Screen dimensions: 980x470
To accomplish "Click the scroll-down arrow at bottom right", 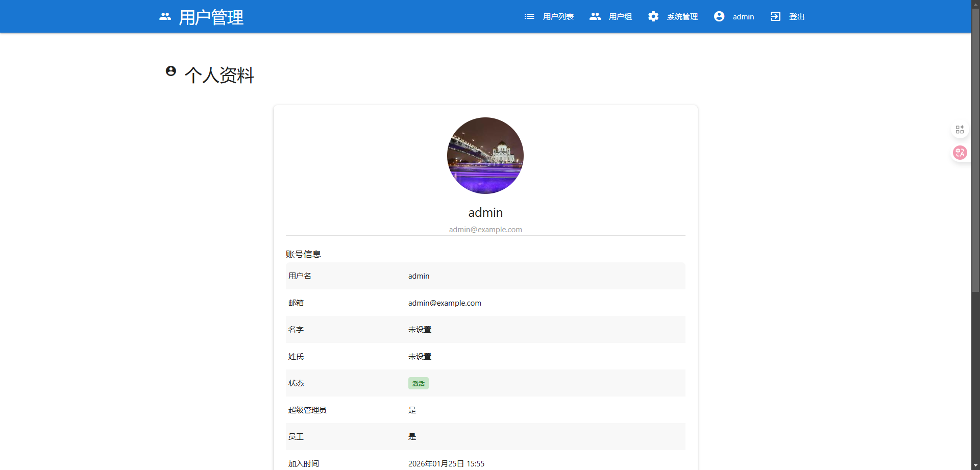I will pyautogui.click(x=975, y=465).
